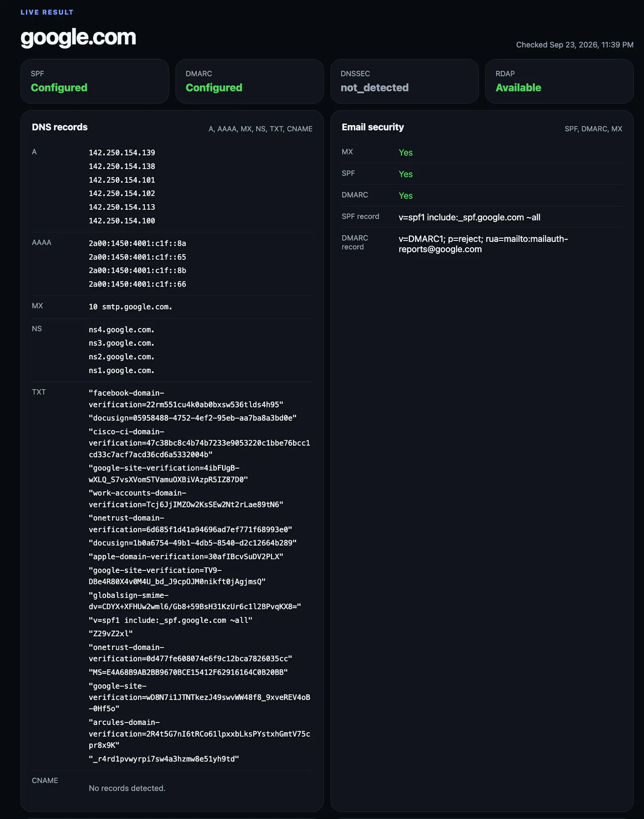This screenshot has width=644, height=819.
Task: Click the LIVE RESULT label
Action: point(47,12)
